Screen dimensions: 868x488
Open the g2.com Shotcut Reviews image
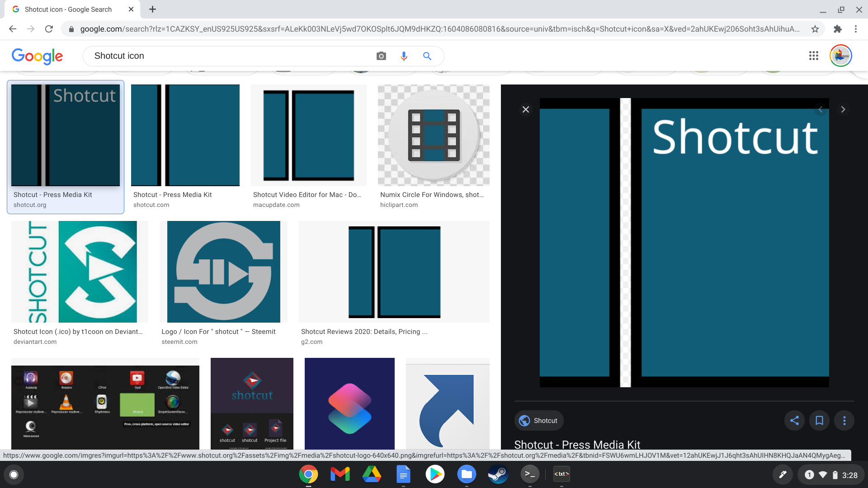pos(394,272)
